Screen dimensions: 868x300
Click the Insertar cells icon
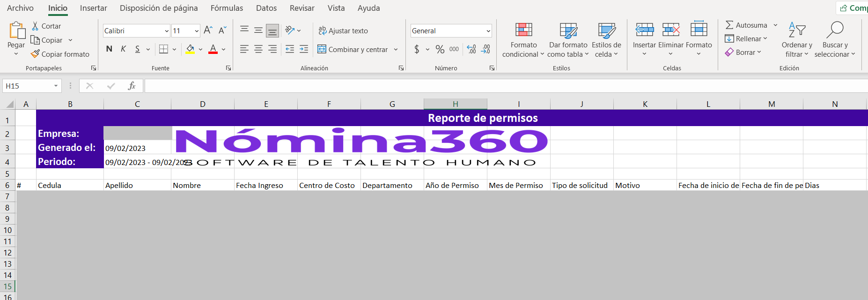tap(644, 30)
